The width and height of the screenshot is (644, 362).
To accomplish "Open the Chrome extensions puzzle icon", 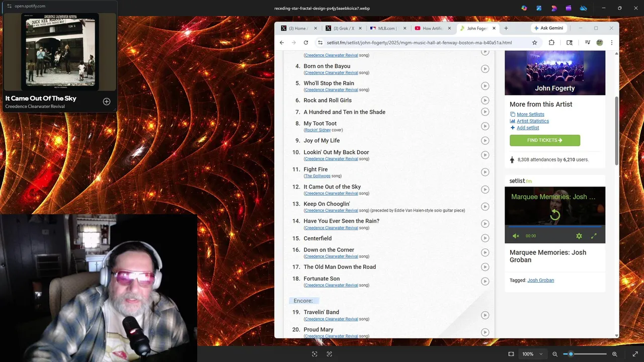I will (x=551, y=43).
